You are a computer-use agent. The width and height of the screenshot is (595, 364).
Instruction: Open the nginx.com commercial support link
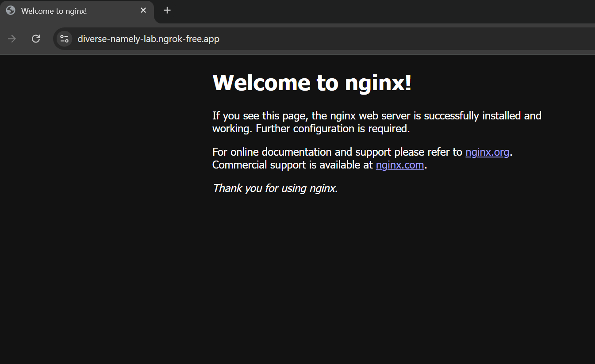tap(399, 165)
